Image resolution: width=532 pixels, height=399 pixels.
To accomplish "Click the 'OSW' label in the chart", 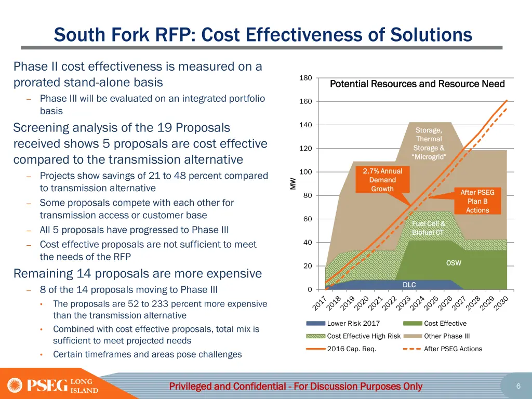I will pos(454,263).
